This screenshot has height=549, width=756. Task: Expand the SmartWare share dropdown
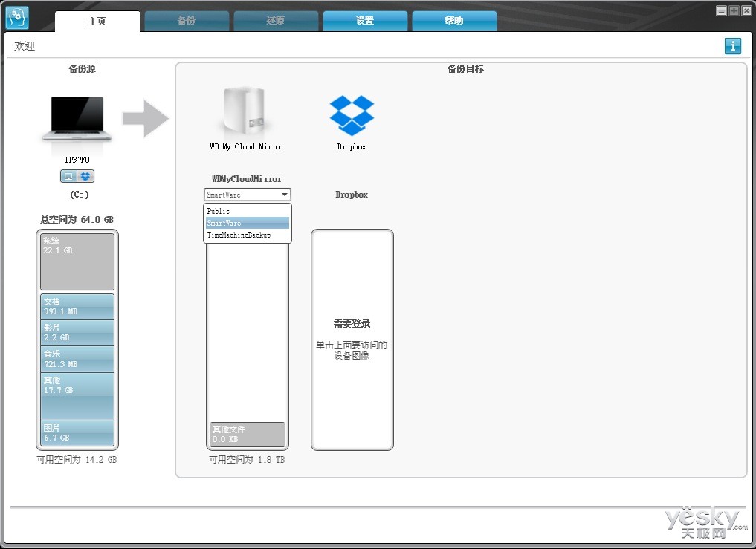(248, 195)
